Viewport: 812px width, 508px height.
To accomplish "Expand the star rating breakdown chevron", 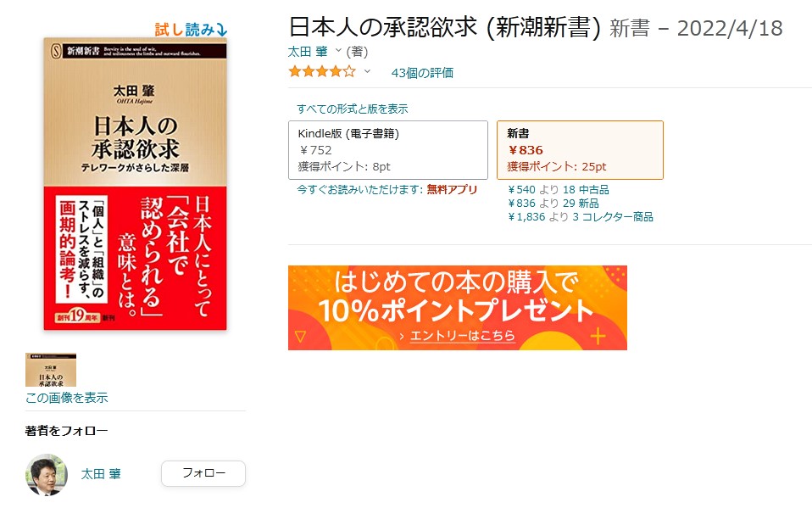I will tap(367, 71).
